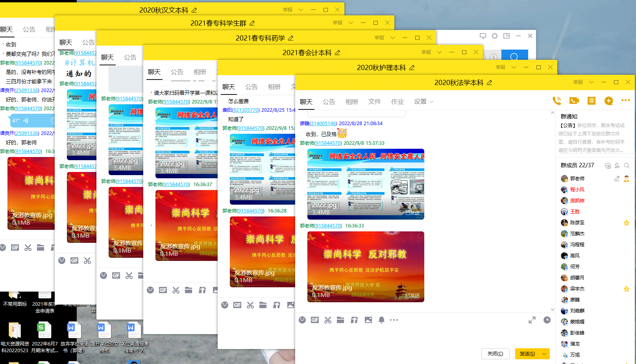The image size is (636, 364).
Task: Search group members using magnifier icon
Action: click(x=627, y=166)
